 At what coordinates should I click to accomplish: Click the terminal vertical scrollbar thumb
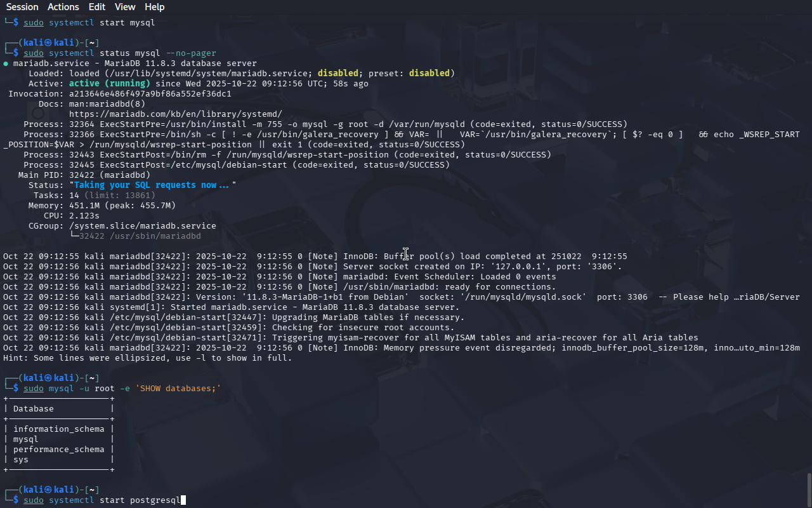click(809, 489)
